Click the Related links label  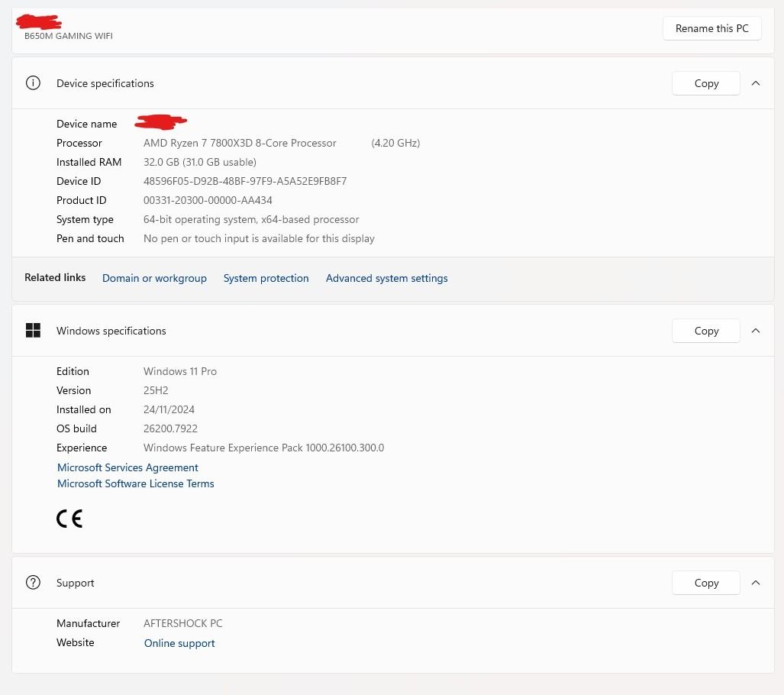tap(55, 278)
